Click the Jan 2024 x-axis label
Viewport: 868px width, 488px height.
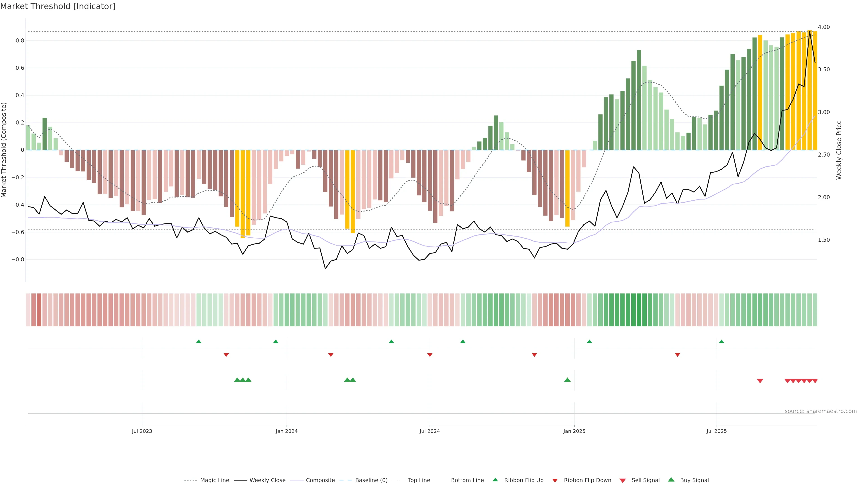(286, 431)
